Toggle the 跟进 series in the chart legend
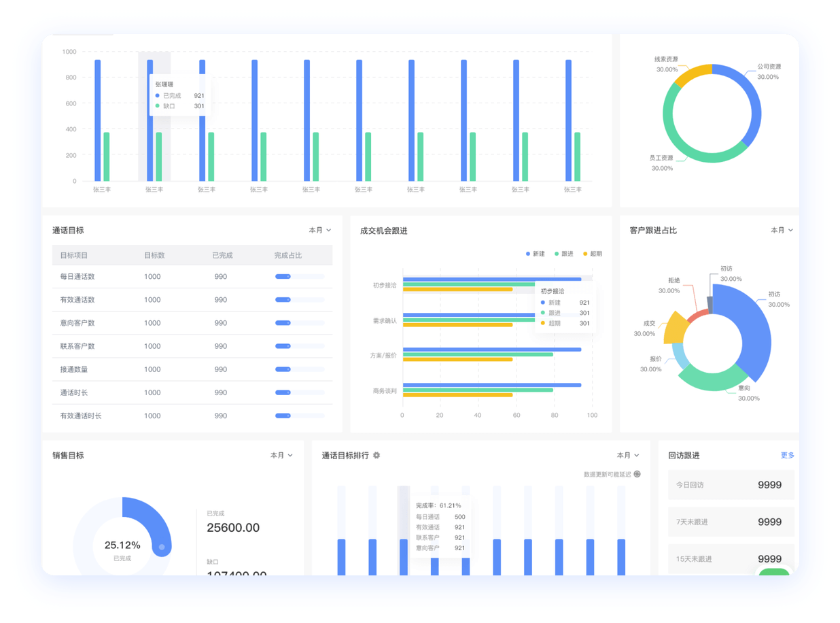Image resolution: width=840 pixels, height=623 pixels. pyautogui.click(x=563, y=254)
